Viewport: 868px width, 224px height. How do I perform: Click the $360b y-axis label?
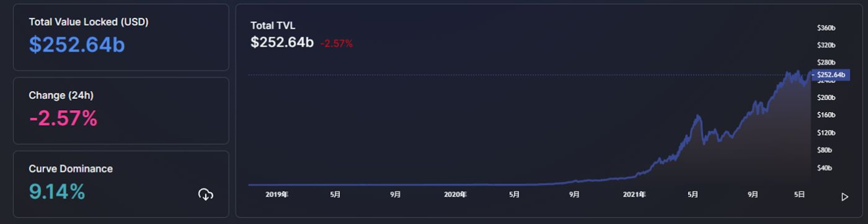(x=826, y=28)
